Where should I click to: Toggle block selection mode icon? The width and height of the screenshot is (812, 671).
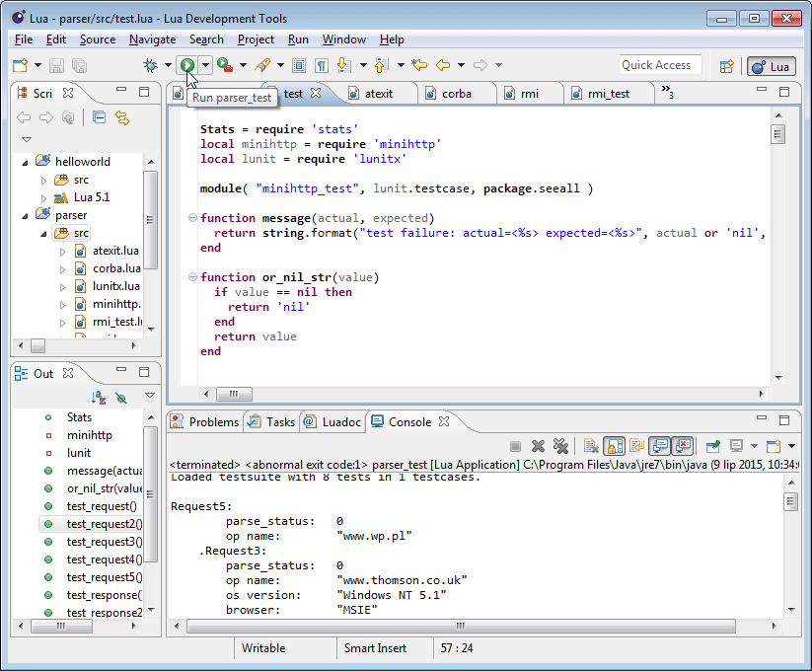[x=299, y=65]
